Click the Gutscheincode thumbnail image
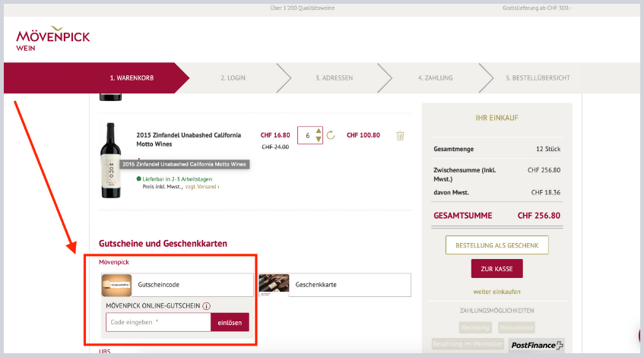The height and width of the screenshot is (357, 644). click(x=116, y=285)
